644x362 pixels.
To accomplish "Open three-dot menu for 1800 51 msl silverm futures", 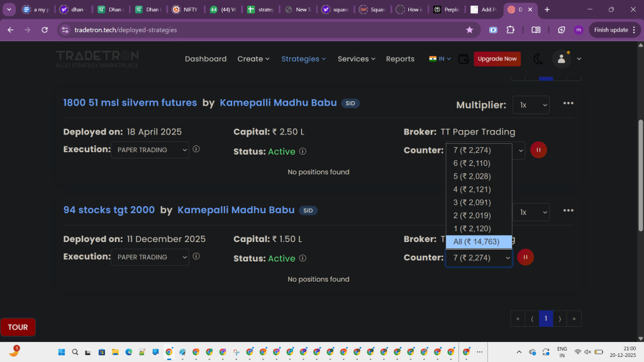I will point(569,104).
